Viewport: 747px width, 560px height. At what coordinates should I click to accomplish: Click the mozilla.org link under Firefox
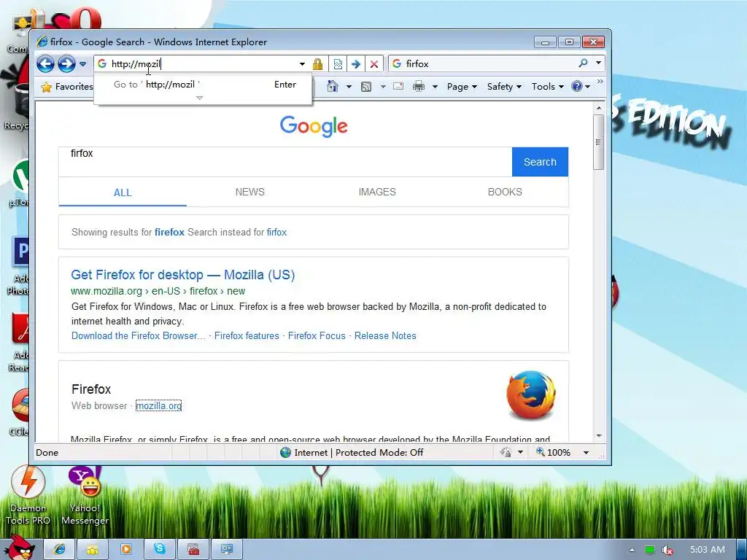[x=158, y=405]
